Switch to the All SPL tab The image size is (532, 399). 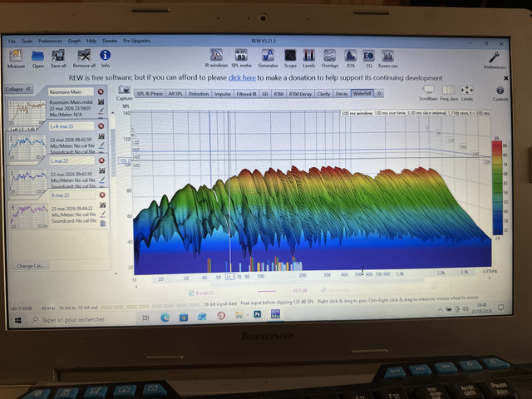(x=175, y=94)
